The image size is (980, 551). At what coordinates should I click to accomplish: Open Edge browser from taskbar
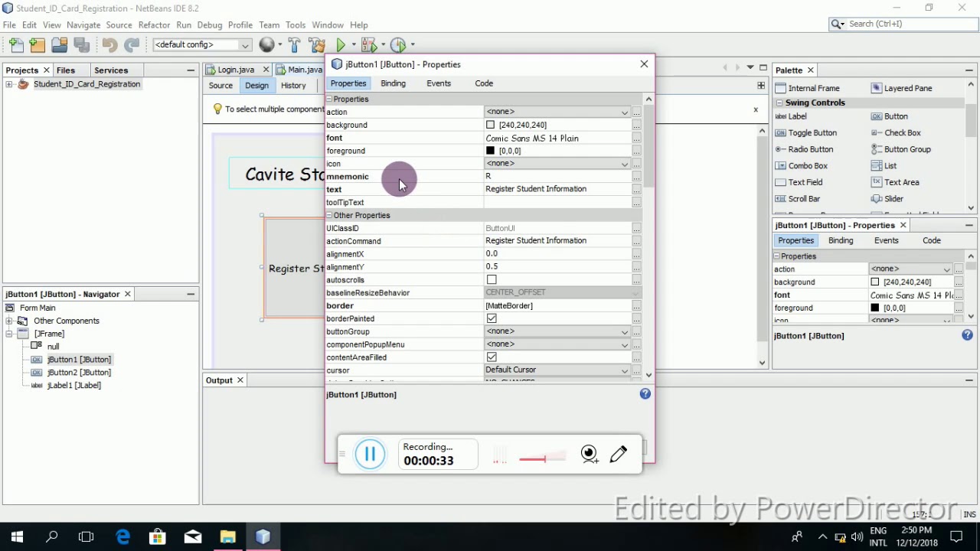coord(122,537)
